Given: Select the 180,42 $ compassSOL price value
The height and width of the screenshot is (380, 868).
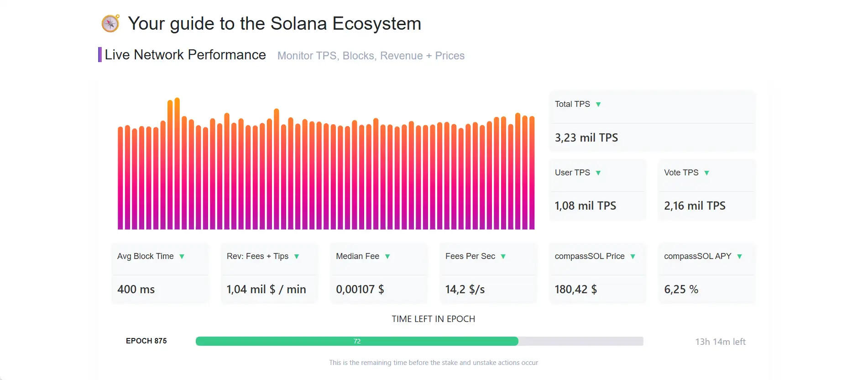Looking at the screenshot, I should coord(575,289).
